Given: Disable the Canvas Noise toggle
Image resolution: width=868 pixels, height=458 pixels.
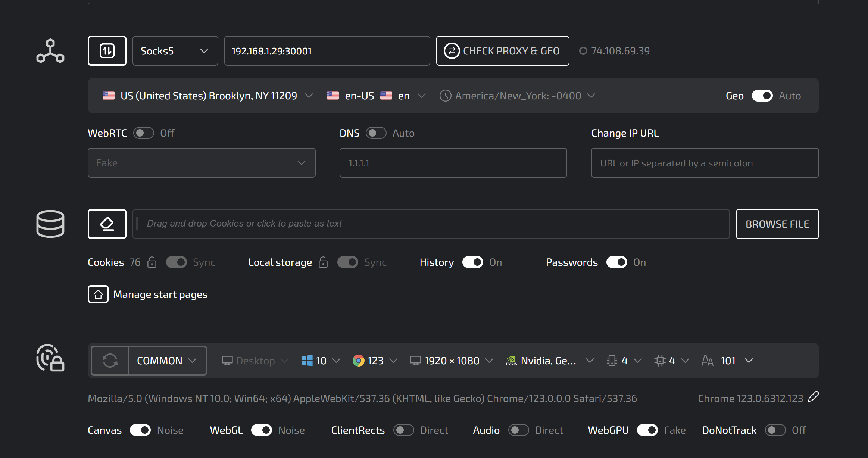Looking at the screenshot, I should 140,430.
